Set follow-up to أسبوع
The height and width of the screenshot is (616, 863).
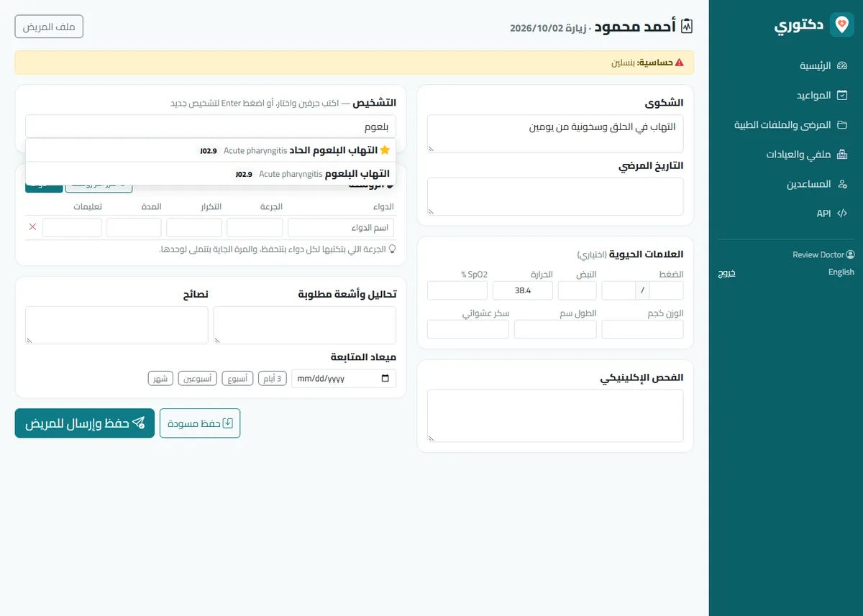[x=237, y=379]
